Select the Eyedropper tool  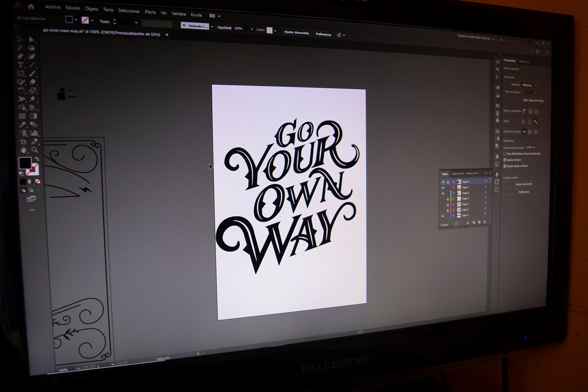click(x=22, y=124)
